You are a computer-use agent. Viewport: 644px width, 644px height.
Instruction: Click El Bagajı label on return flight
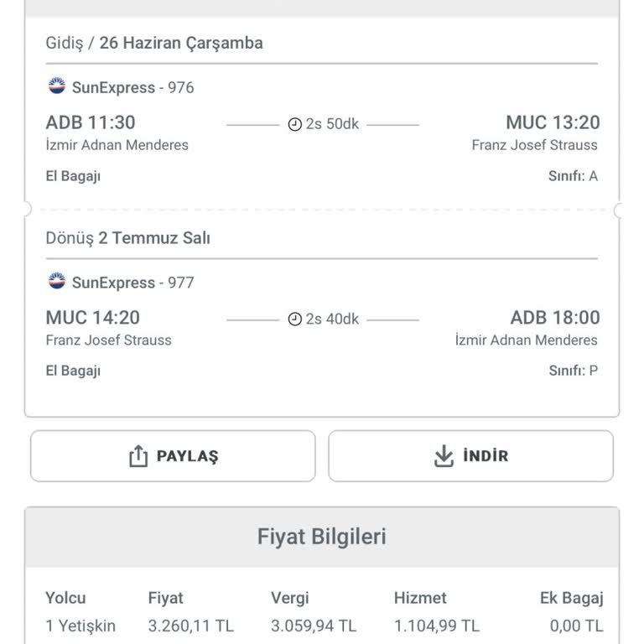pos(73,371)
